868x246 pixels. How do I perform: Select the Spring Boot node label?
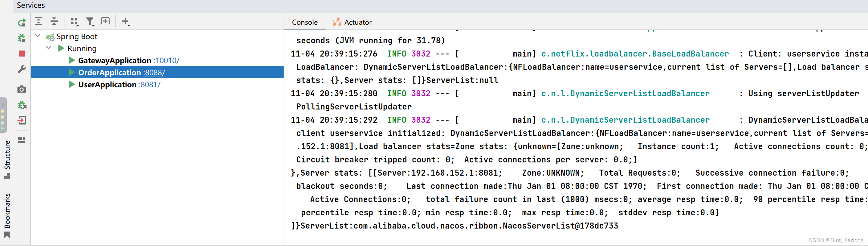[x=77, y=36]
